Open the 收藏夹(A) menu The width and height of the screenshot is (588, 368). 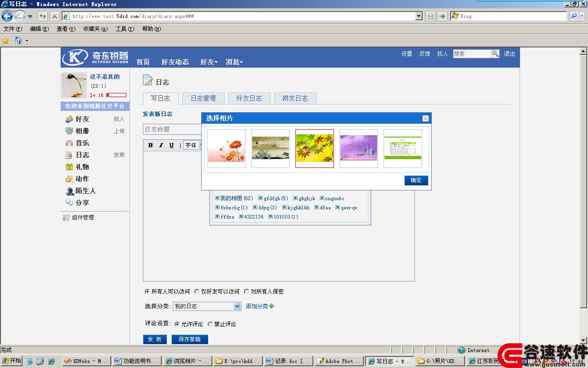point(95,29)
